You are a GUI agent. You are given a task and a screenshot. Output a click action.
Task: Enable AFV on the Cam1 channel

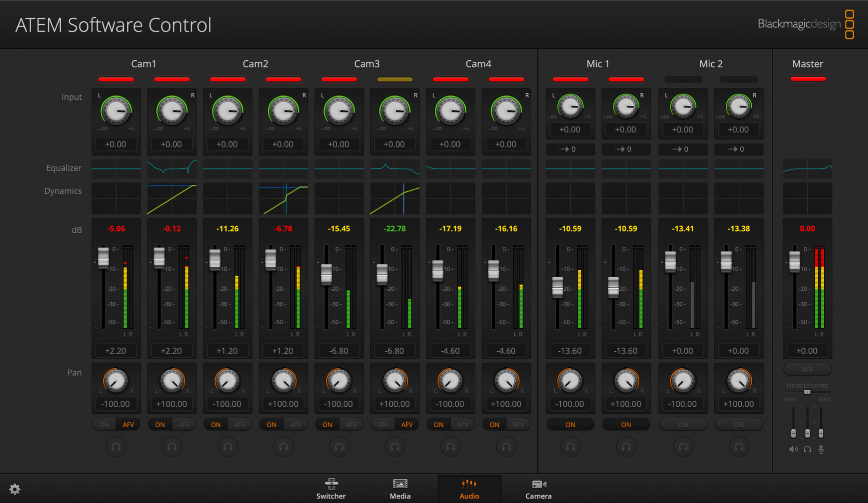tap(128, 425)
